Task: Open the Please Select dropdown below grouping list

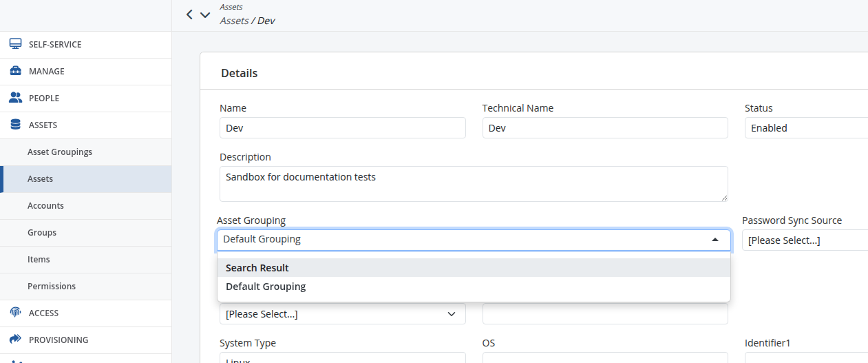Action: coord(343,314)
